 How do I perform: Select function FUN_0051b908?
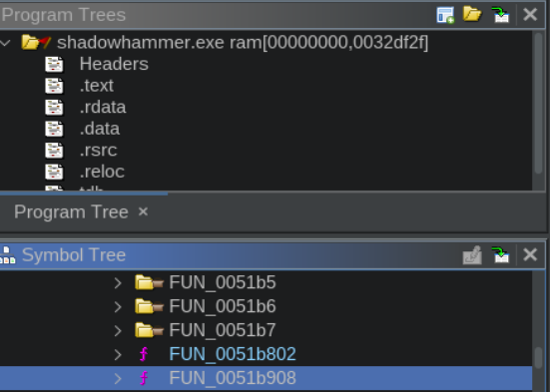233,378
